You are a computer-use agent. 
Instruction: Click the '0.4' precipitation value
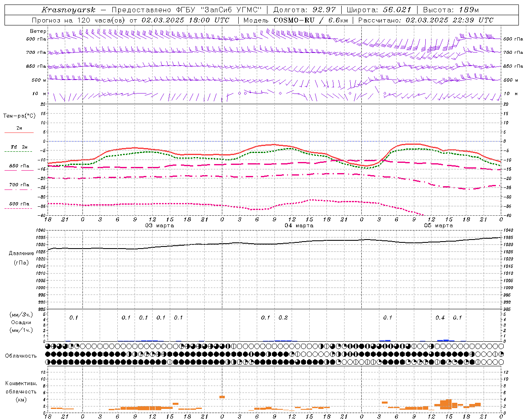click(x=440, y=318)
